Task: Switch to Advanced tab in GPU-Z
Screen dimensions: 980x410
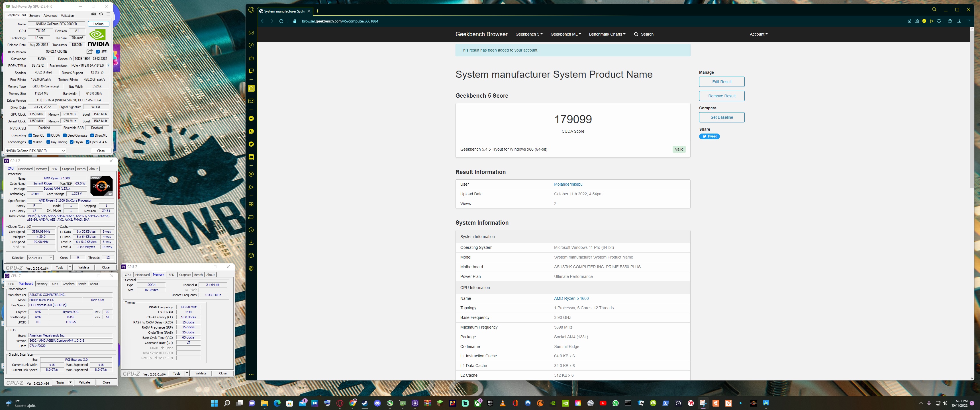Action: [50, 16]
